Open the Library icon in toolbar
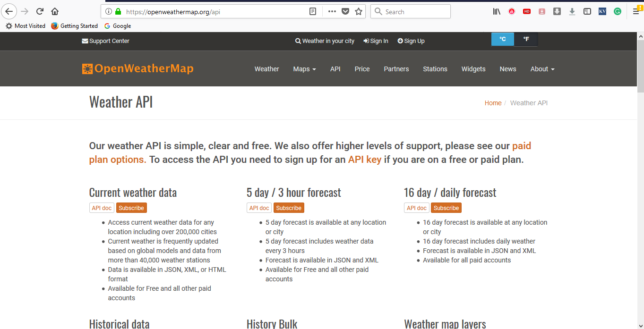This screenshot has width=644, height=329. pos(497,12)
